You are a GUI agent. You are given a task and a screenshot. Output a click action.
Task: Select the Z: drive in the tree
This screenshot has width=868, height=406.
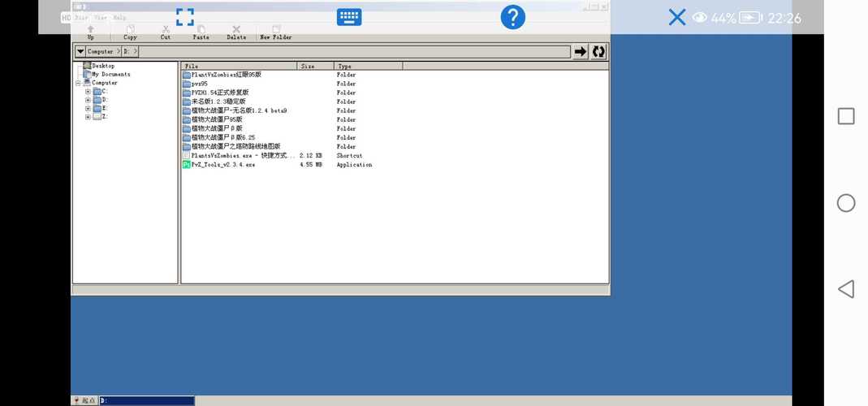point(101,117)
